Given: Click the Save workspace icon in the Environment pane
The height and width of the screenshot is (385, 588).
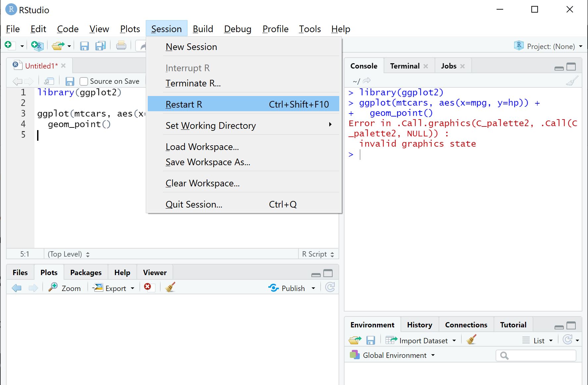Looking at the screenshot, I should click(x=370, y=340).
